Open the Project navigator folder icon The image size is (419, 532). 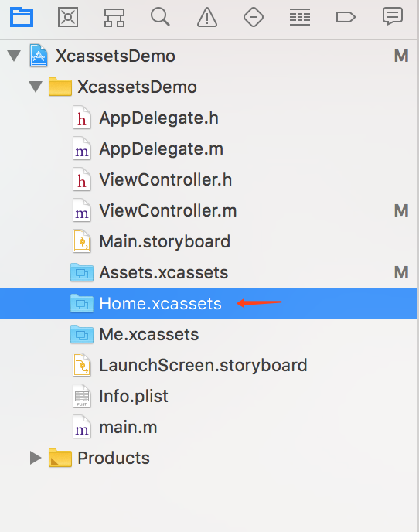[22, 17]
